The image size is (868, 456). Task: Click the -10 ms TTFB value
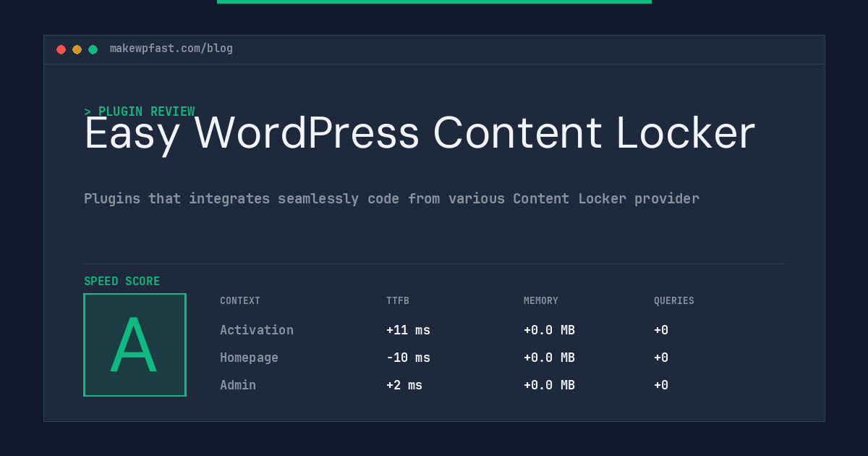[x=408, y=358]
